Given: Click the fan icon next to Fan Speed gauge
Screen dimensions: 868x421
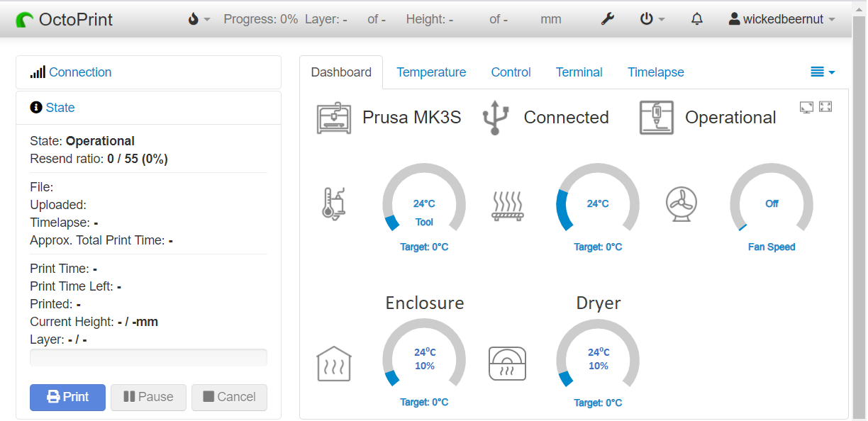Looking at the screenshot, I should click(681, 203).
